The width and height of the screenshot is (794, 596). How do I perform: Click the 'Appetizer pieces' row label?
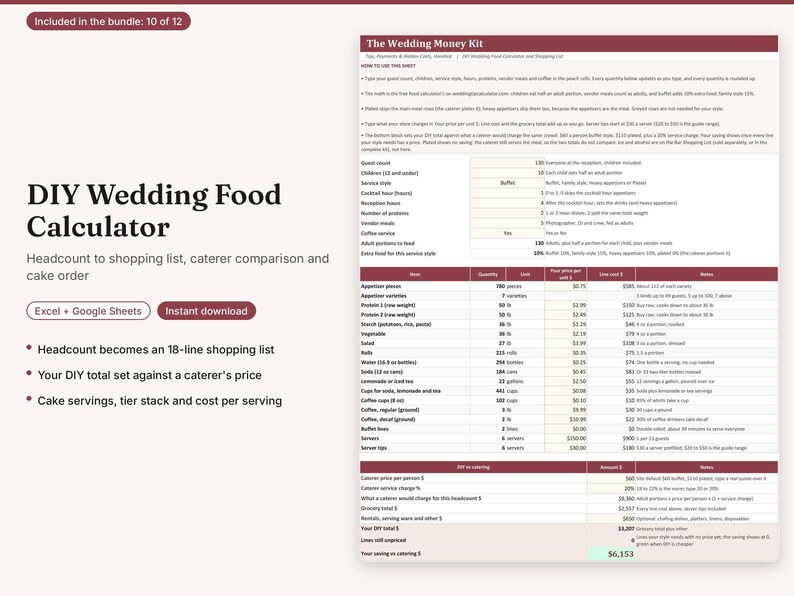381,286
